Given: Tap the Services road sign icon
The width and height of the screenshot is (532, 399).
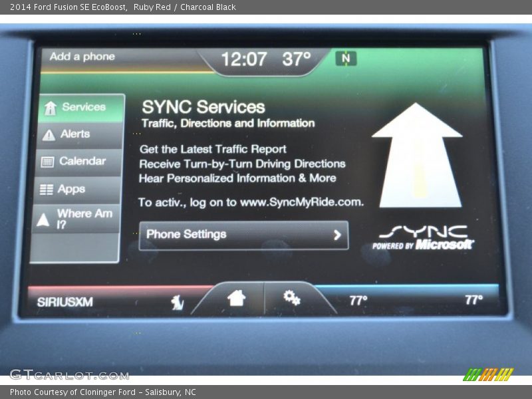Looking at the screenshot, I should click(x=51, y=108).
